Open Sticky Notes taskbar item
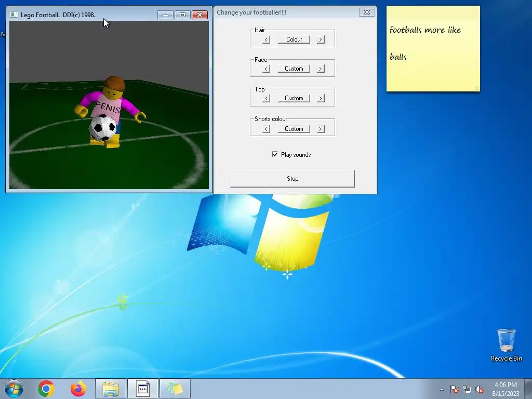The width and height of the screenshot is (532, 399). coord(175,389)
